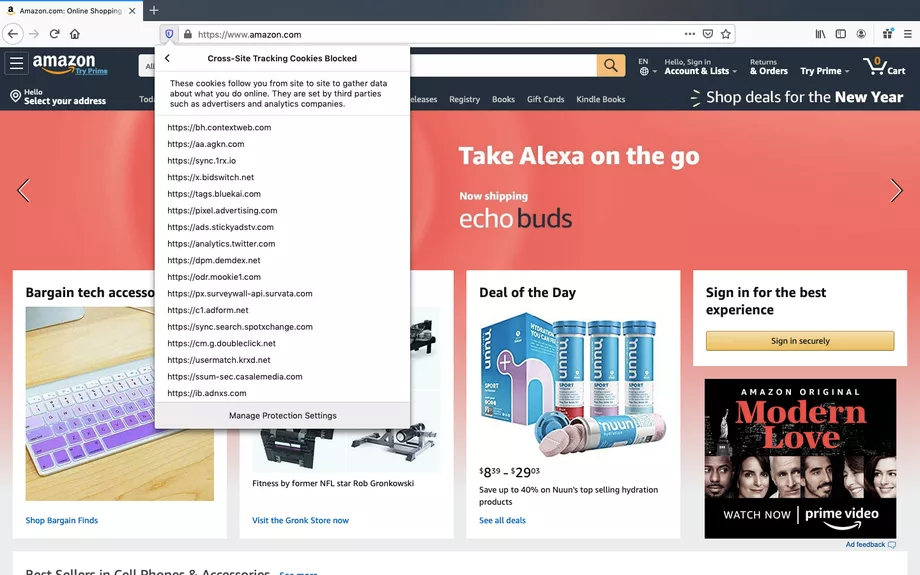The height and width of the screenshot is (575, 920).
Task: Open the Try Prime dropdown
Action: (x=824, y=71)
